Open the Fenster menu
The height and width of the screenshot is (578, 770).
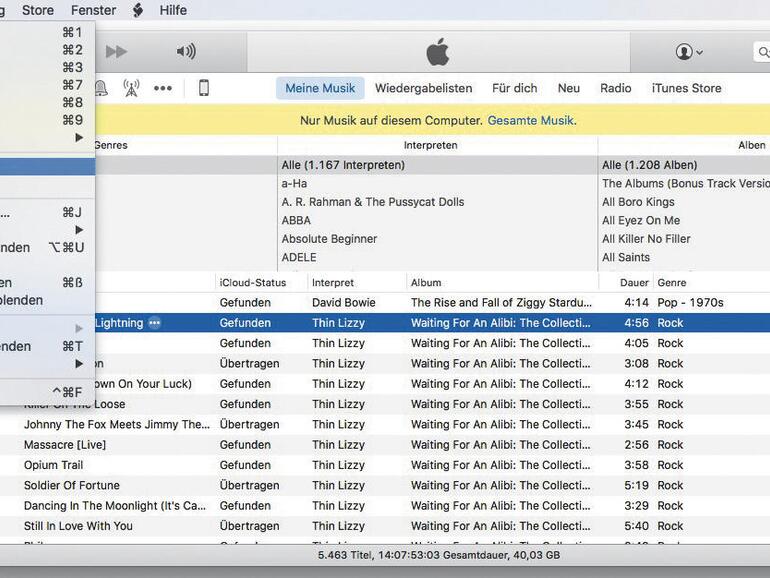coord(93,10)
